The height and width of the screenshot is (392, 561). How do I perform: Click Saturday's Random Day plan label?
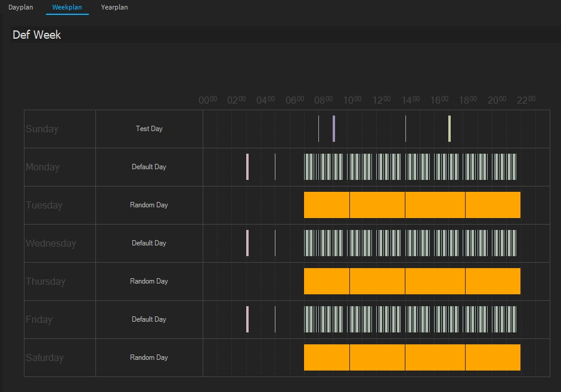coord(149,357)
